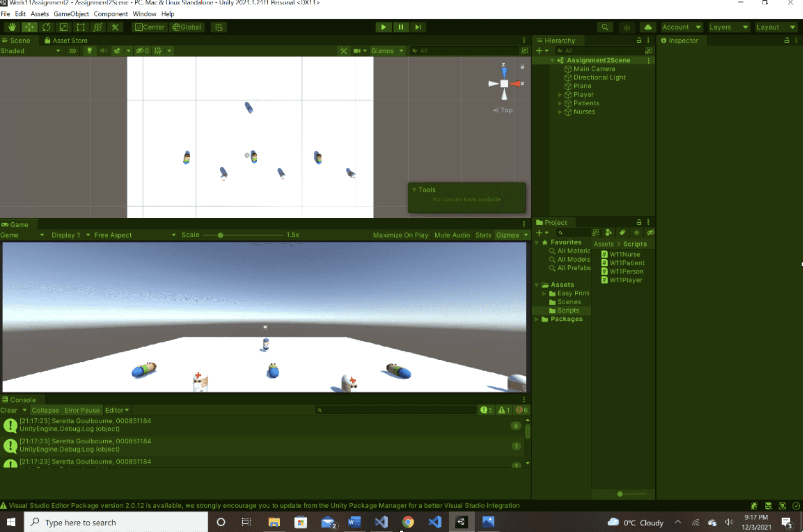Image resolution: width=803 pixels, height=532 pixels.
Task: Toggle 2D mode in the Scene view
Action: point(72,51)
